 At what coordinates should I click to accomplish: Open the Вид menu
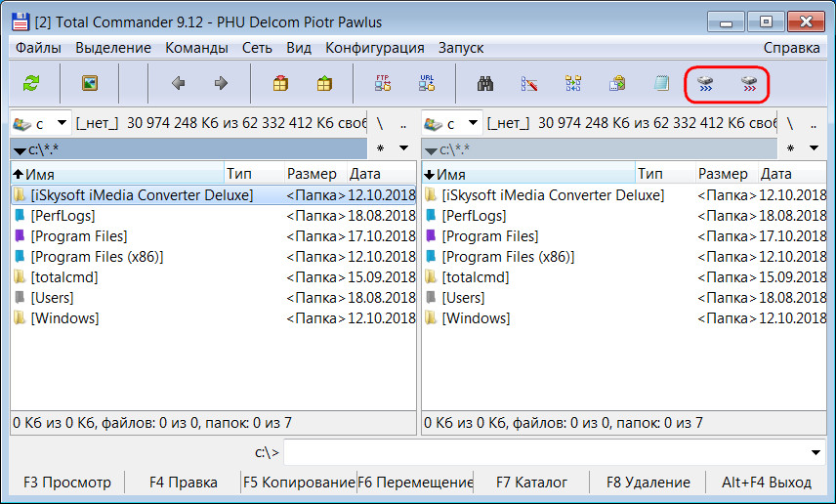point(299,48)
